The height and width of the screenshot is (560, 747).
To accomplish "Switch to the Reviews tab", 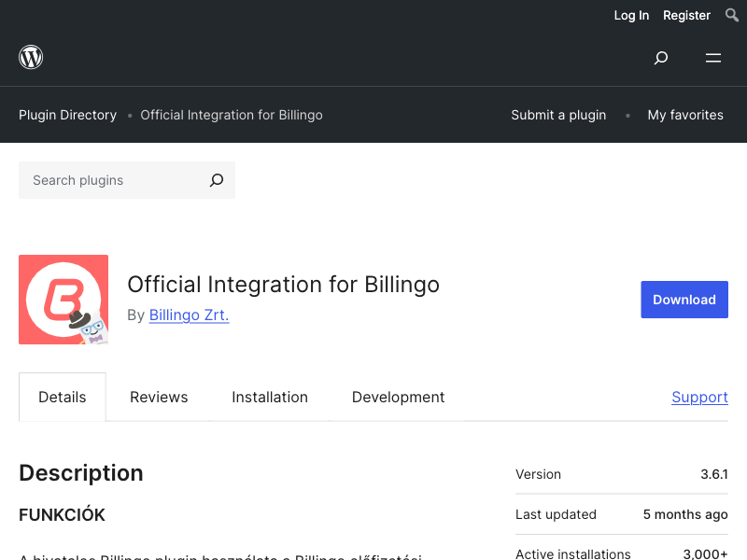I will (x=159, y=398).
